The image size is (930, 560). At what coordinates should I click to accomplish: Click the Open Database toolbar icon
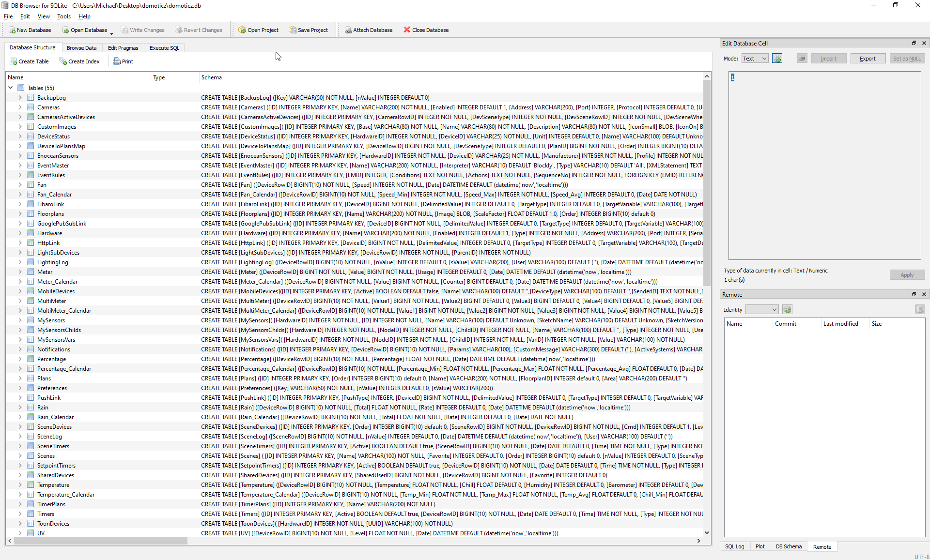[66, 30]
